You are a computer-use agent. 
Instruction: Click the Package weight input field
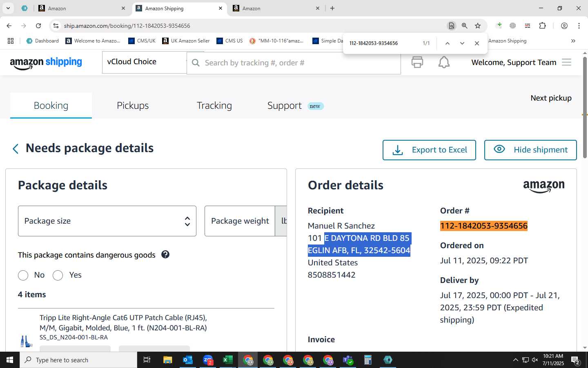click(x=240, y=221)
